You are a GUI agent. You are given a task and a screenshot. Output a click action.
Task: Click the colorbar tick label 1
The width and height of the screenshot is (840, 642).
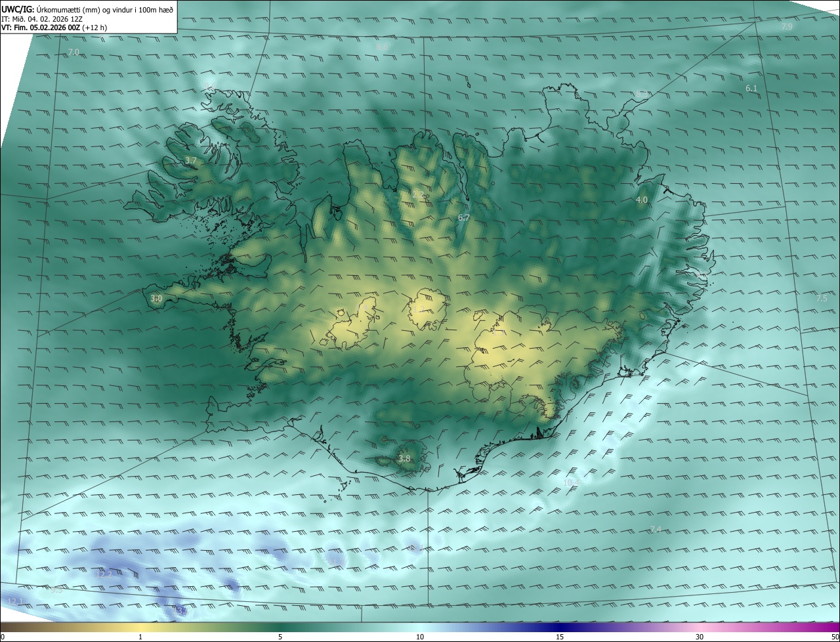coord(140,637)
